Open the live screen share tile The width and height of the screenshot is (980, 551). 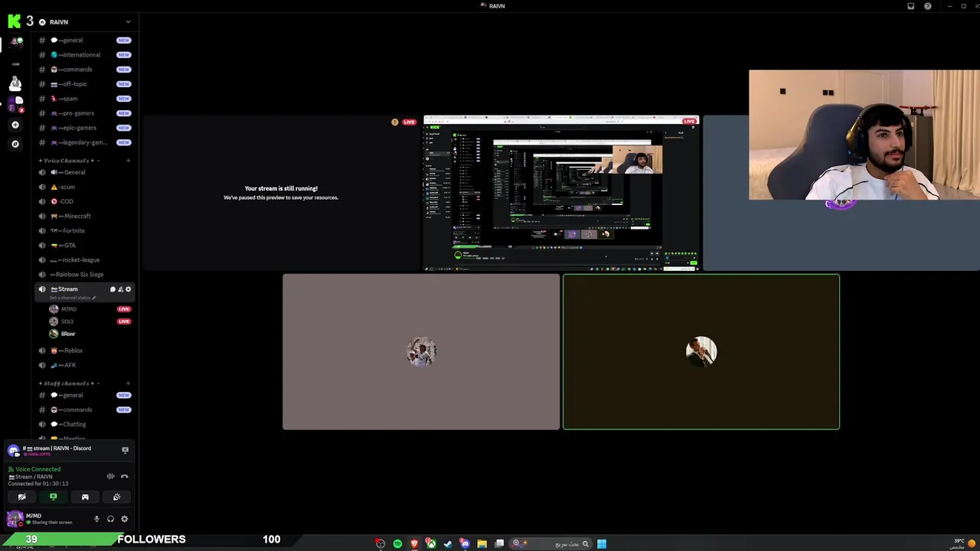pos(561,193)
